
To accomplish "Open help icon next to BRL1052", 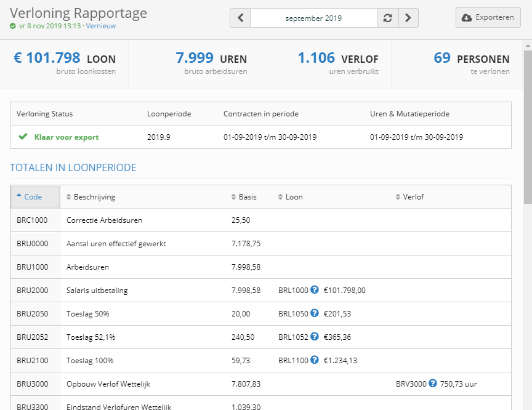I will (x=315, y=336).
